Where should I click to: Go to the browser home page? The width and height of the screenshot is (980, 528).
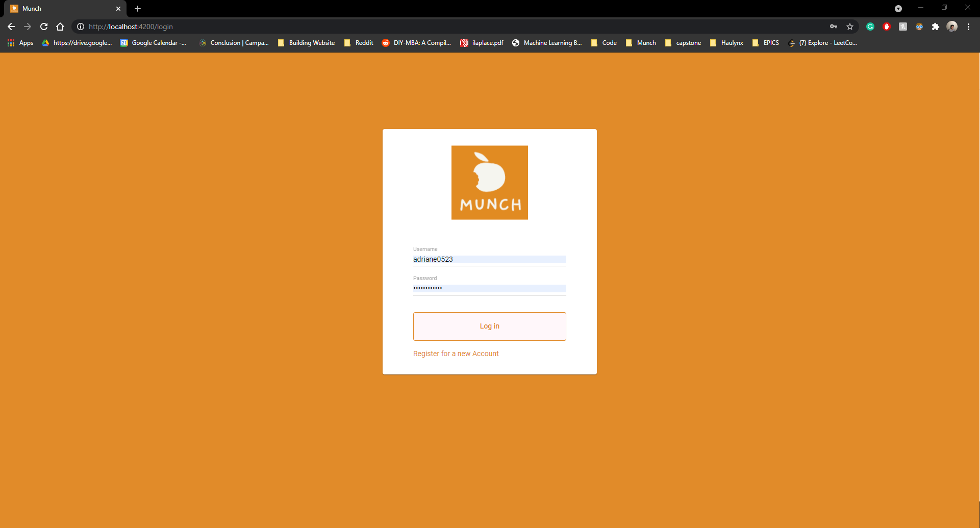pos(60,27)
